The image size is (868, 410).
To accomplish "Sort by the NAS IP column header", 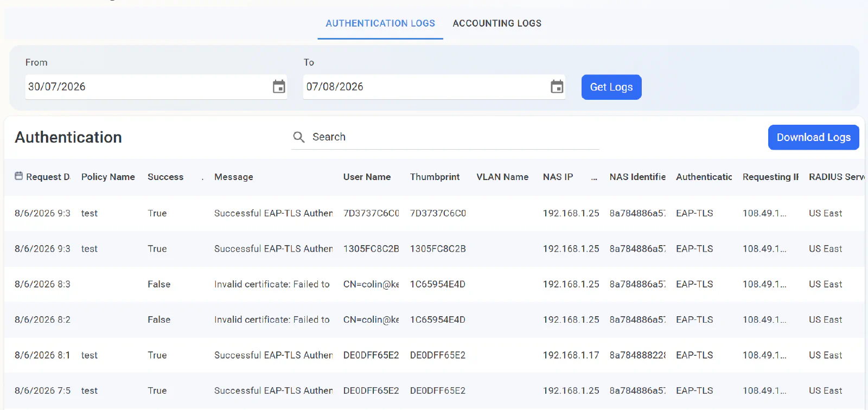I will point(558,177).
